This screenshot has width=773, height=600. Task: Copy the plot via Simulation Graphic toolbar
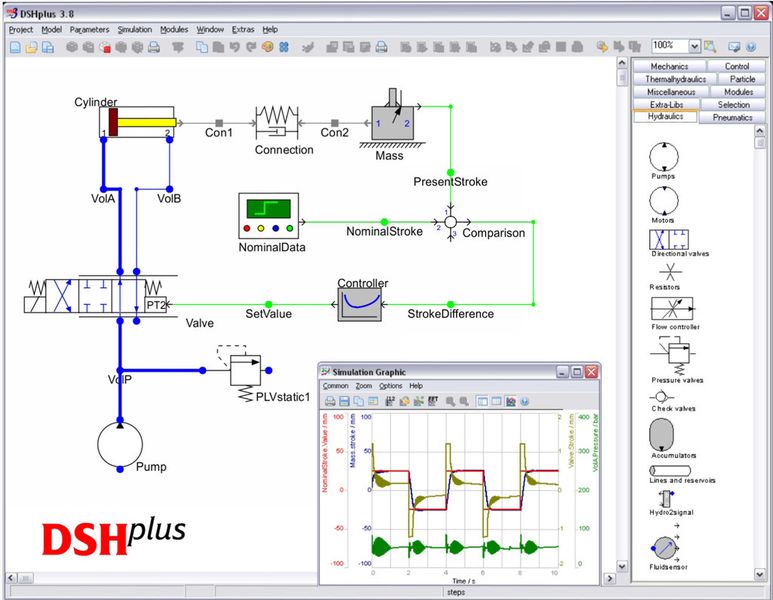tap(358, 401)
